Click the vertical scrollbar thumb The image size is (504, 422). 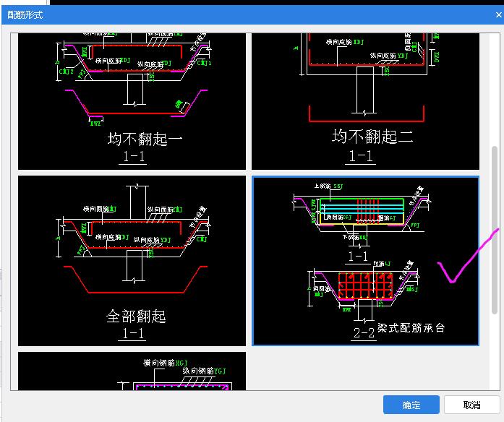tap(495, 230)
